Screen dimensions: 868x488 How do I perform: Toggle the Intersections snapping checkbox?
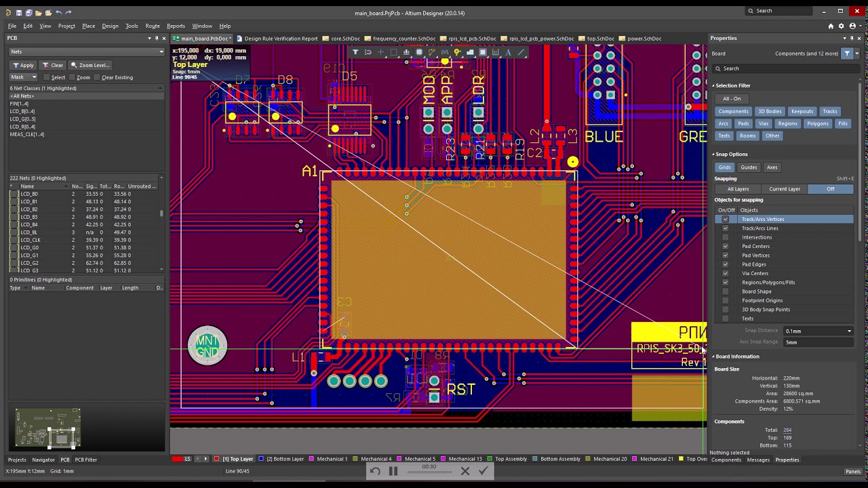(726, 237)
